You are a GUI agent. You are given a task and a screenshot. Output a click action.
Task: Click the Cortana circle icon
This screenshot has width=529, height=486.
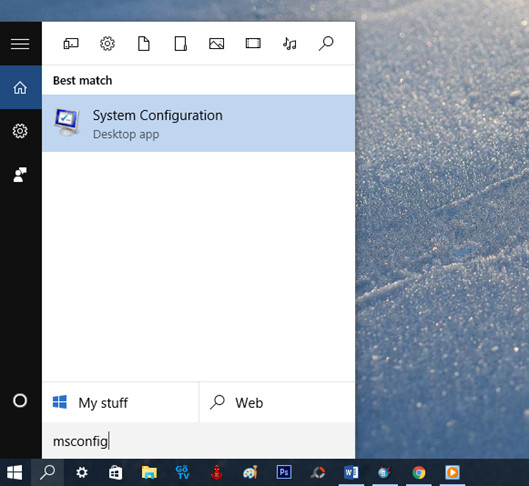coord(20,401)
